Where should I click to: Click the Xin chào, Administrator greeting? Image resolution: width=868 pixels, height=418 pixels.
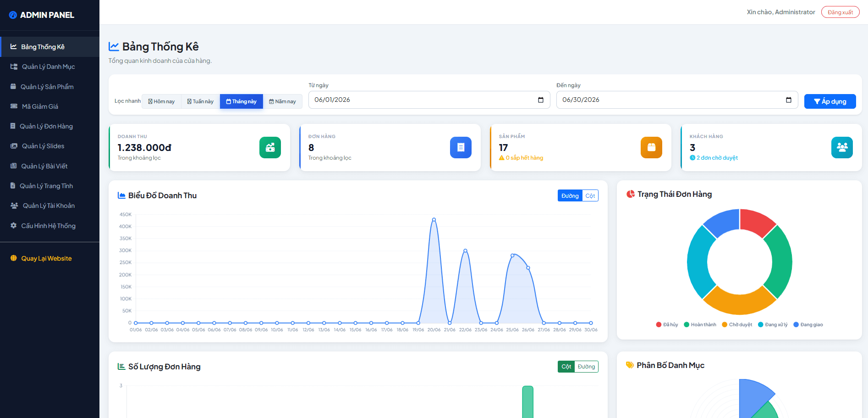point(781,12)
